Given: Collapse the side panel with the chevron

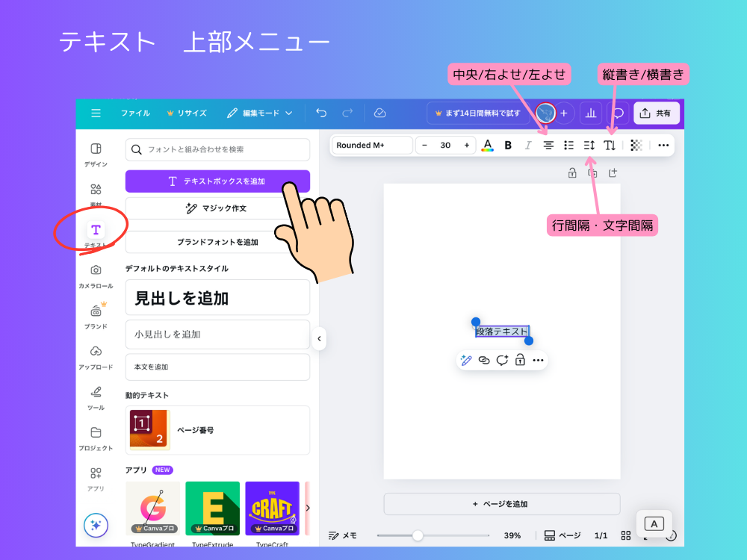Looking at the screenshot, I should point(319,338).
